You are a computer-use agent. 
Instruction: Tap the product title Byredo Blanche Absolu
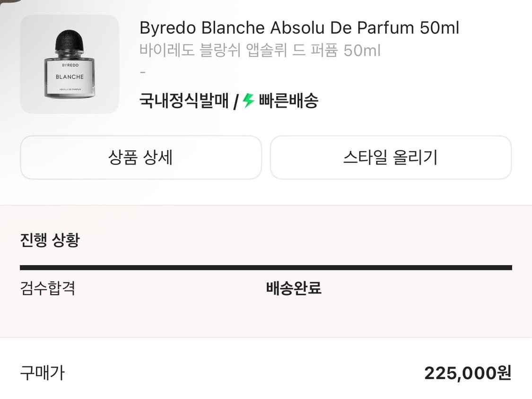pos(298,27)
